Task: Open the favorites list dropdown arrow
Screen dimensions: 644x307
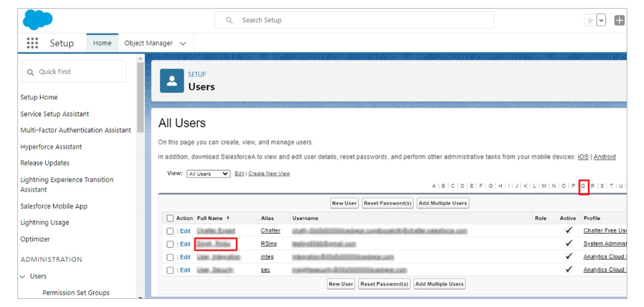Action: 601,20
